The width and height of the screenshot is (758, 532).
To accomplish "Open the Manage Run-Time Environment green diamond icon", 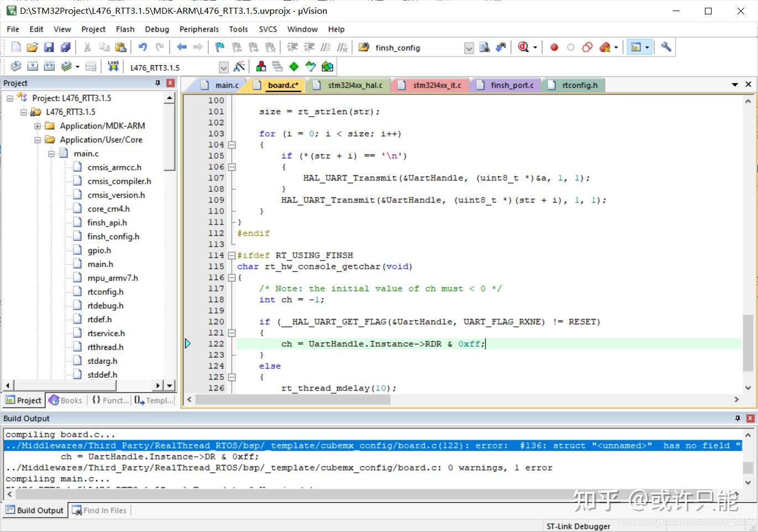I will [x=294, y=67].
